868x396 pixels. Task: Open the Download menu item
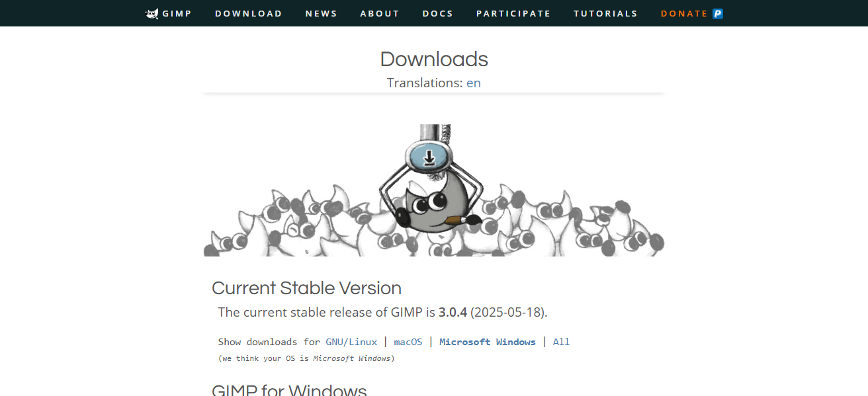pos(249,13)
